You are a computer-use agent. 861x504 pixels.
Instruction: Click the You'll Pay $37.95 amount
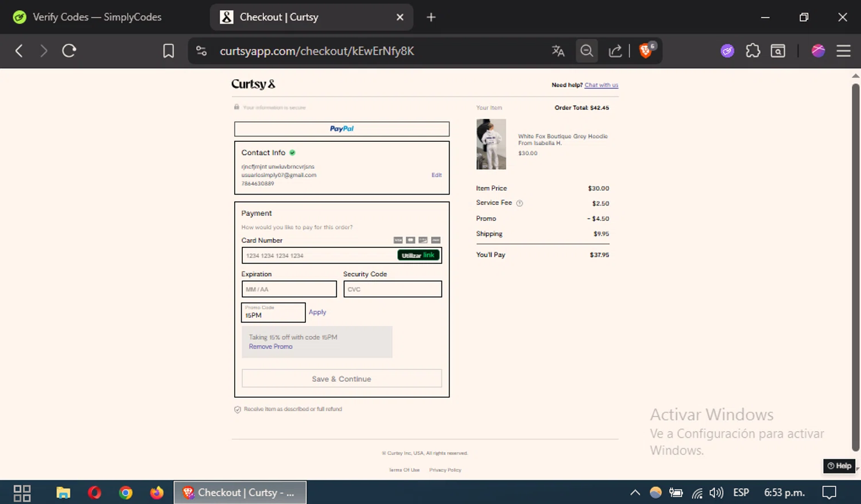[x=599, y=255]
